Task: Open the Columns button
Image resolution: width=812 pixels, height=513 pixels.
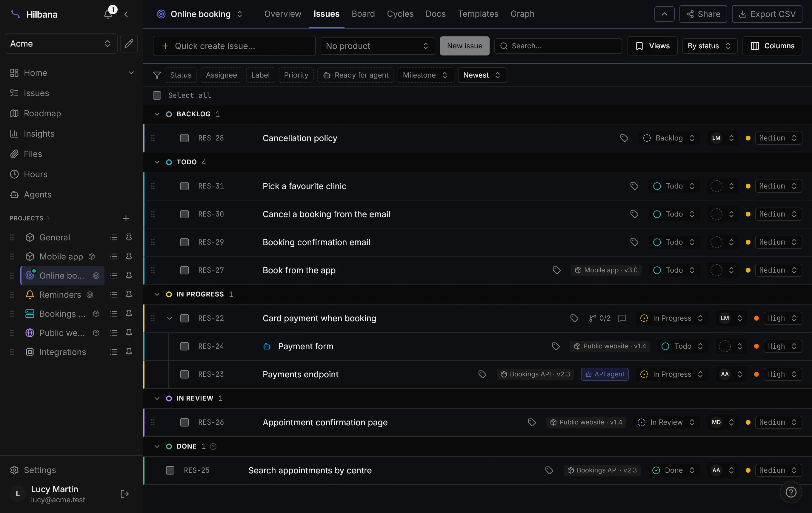Action: [x=772, y=46]
